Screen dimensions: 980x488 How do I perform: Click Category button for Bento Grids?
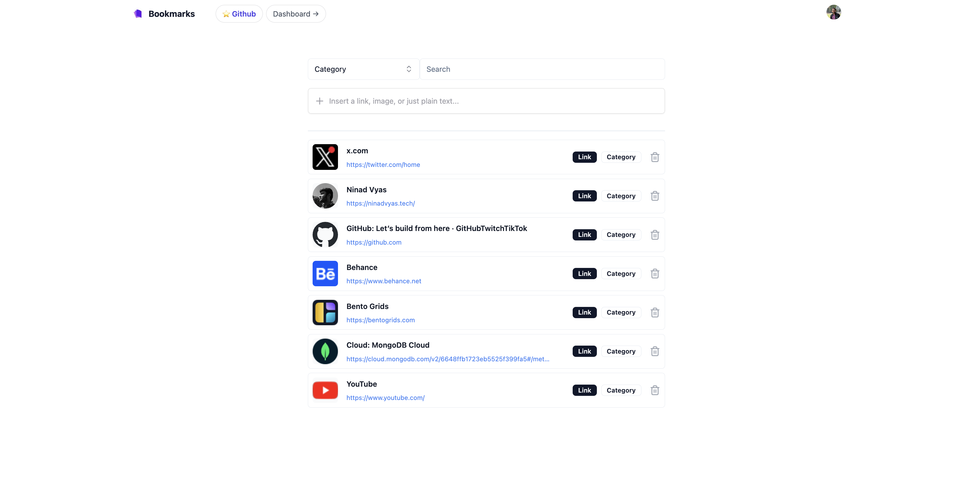[621, 312]
